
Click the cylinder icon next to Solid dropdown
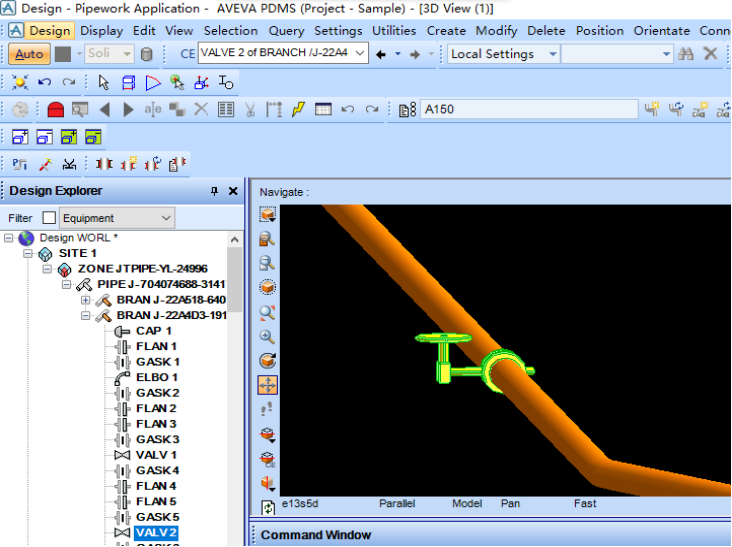pyautogui.click(x=147, y=54)
